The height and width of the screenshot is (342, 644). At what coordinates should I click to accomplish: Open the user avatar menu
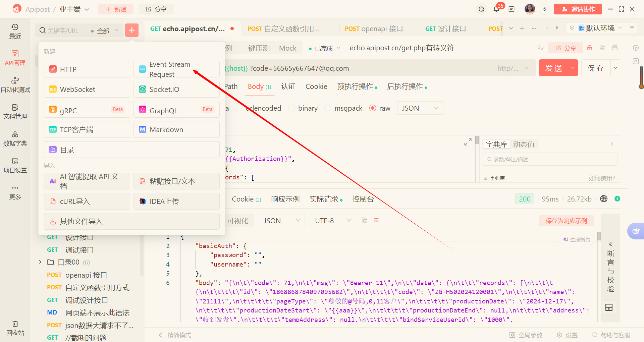coord(530,9)
